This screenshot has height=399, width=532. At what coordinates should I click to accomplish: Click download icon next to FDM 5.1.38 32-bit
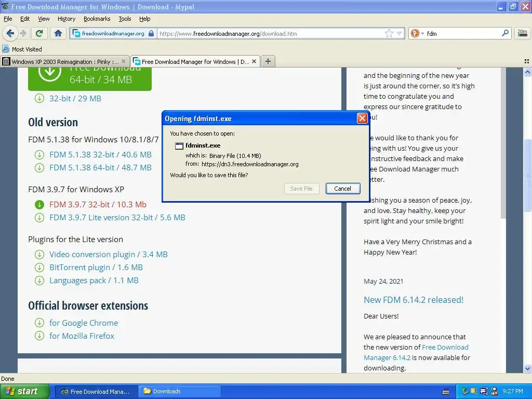tap(39, 155)
